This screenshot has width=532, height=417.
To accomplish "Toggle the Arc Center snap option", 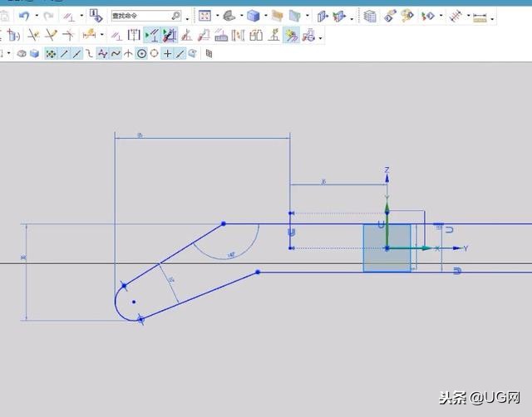I will tap(142, 53).
